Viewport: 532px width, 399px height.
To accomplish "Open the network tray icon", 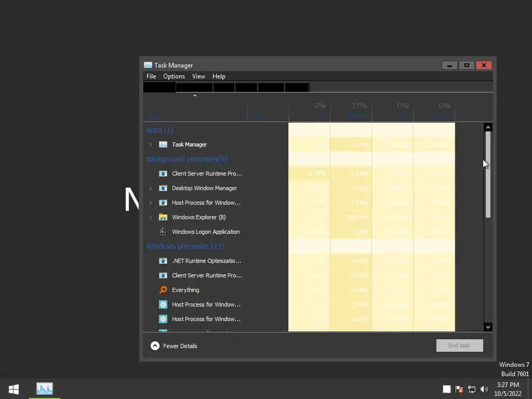I will click(472, 389).
